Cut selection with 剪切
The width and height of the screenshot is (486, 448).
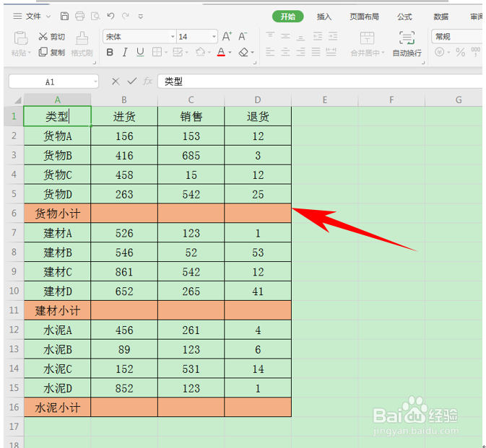click(52, 37)
